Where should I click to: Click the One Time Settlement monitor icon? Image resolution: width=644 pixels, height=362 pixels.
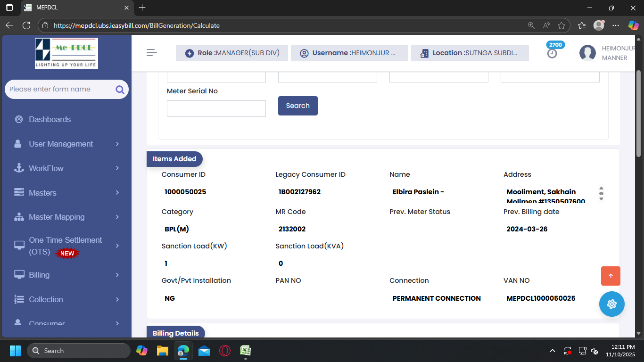point(19,246)
